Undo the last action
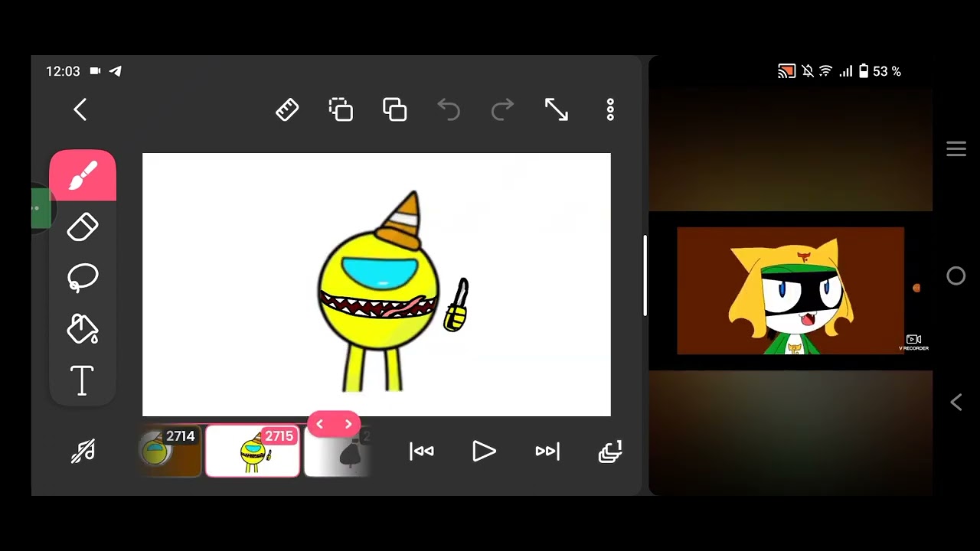 tap(449, 110)
